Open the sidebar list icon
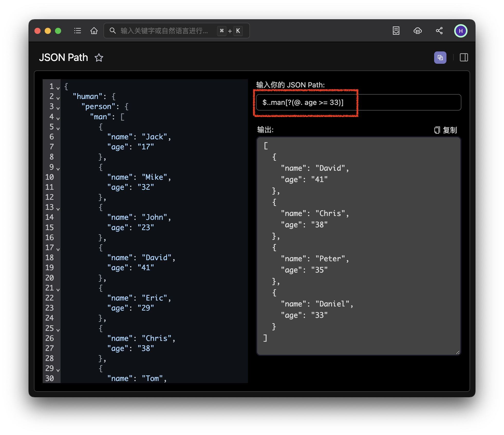This screenshot has height=435, width=504. pos(77,31)
